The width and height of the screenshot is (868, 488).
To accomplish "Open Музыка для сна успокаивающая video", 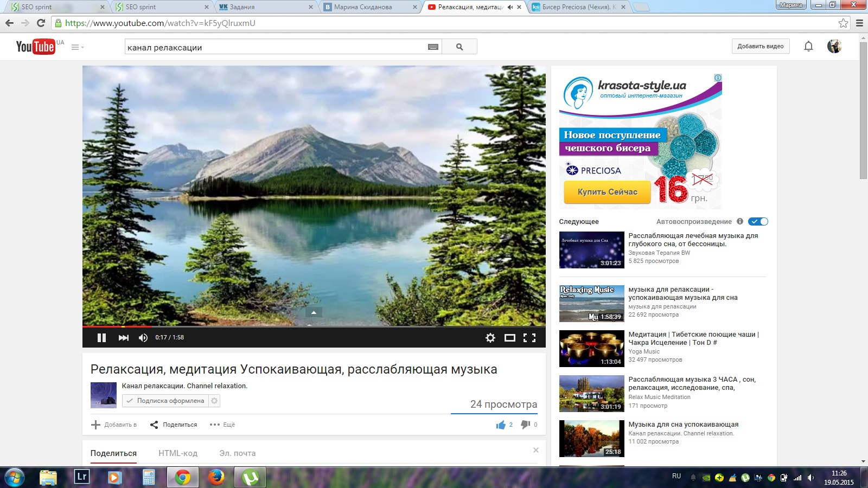I will (684, 425).
